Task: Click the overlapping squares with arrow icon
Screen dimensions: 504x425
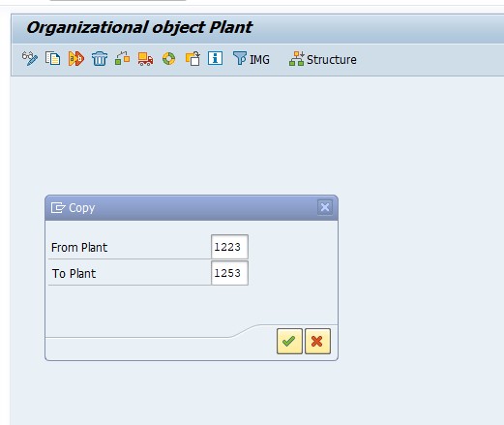Action: (193, 59)
